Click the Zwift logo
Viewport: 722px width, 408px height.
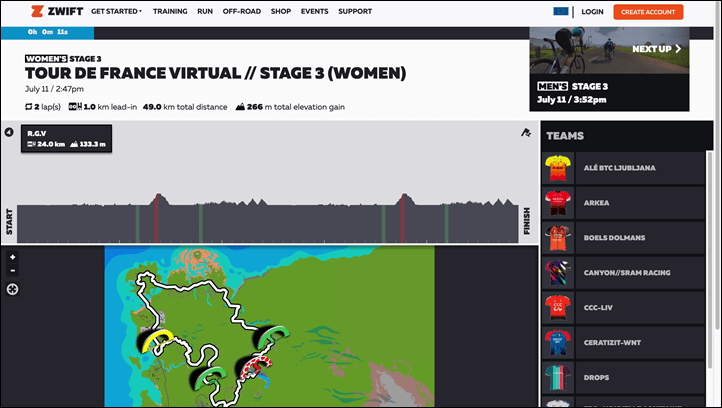tap(57, 12)
